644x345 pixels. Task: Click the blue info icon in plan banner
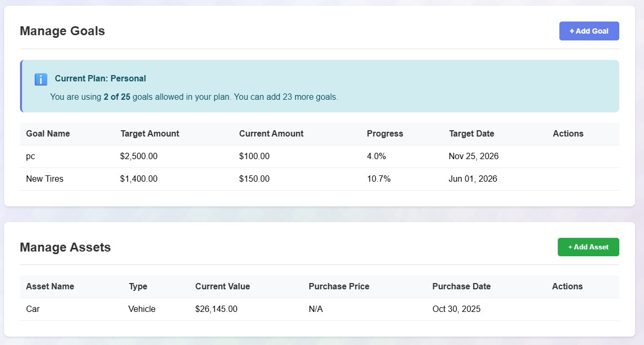point(41,79)
